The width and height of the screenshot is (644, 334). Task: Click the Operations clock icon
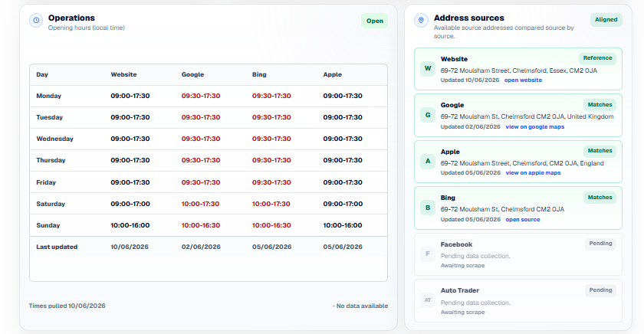tap(36, 20)
